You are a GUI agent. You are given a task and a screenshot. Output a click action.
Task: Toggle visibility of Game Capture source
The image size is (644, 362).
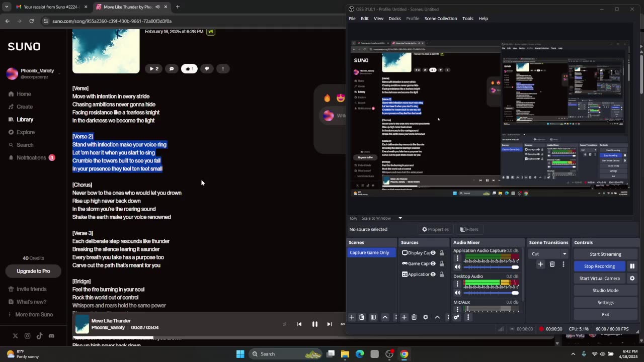[x=433, y=263]
